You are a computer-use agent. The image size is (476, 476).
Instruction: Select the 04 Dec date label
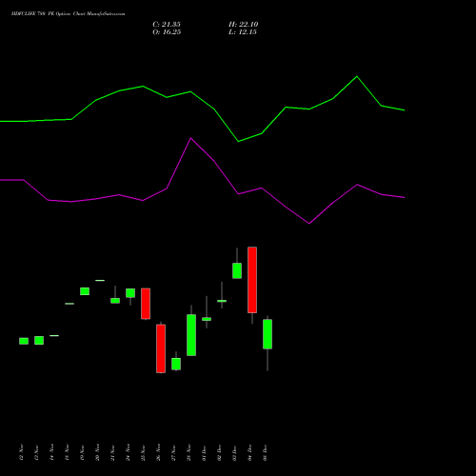point(249,452)
